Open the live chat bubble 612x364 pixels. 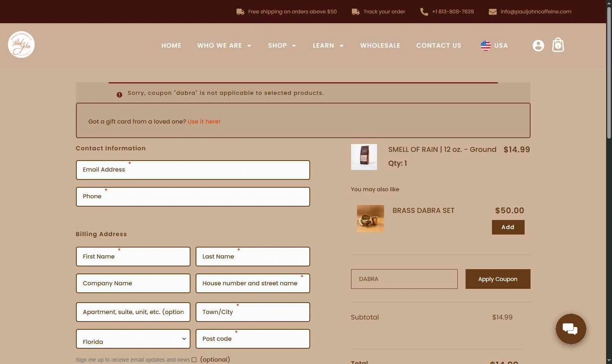click(571, 329)
